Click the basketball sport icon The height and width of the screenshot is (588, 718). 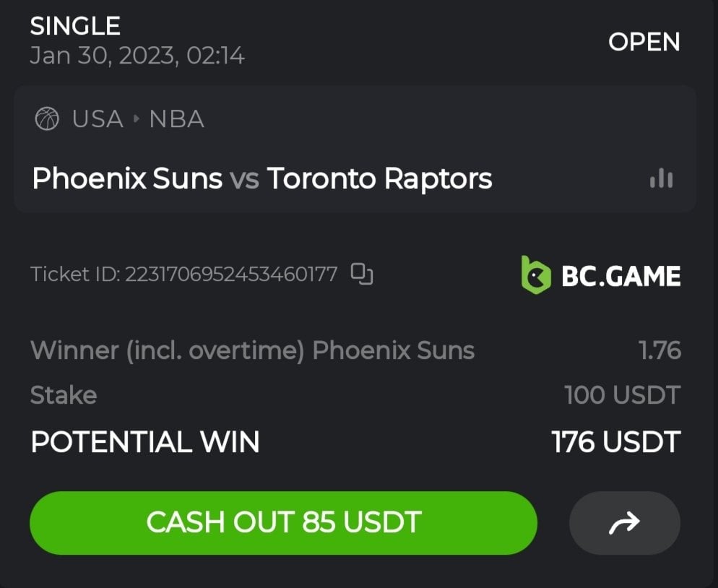pos(47,119)
